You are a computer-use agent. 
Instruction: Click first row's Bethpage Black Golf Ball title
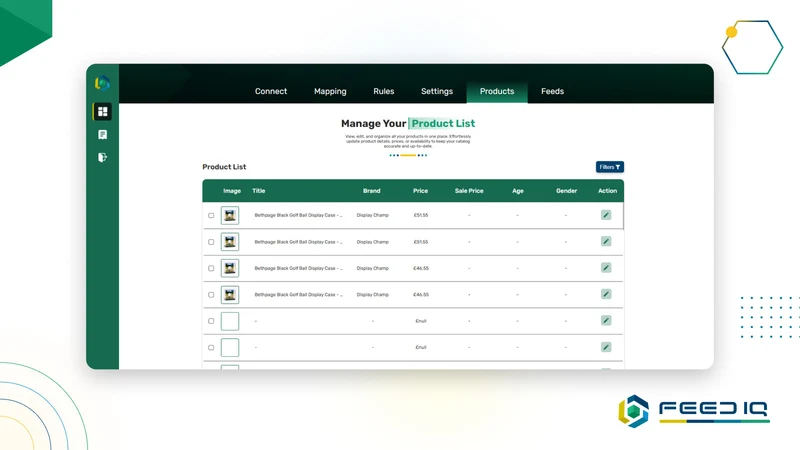coord(298,215)
